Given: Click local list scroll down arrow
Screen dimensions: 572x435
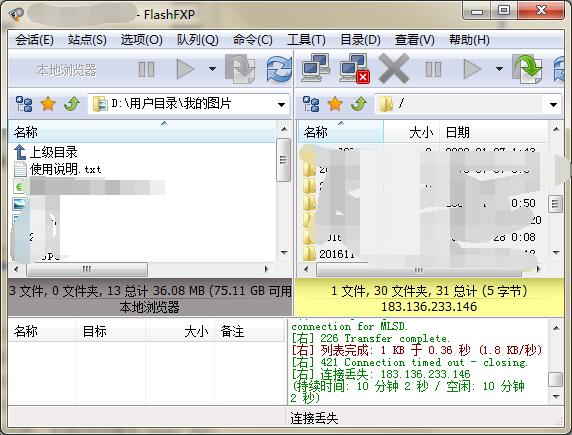Looking at the screenshot, I should click(284, 253).
